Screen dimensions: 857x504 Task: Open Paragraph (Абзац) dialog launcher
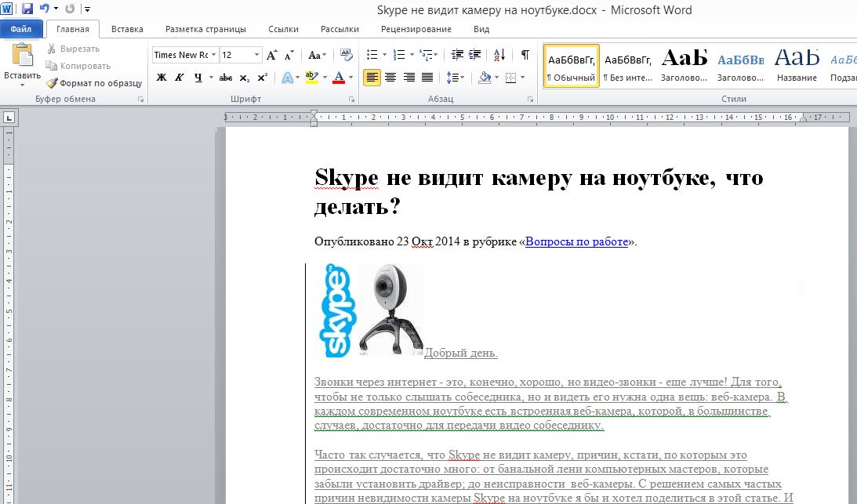[x=530, y=100]
